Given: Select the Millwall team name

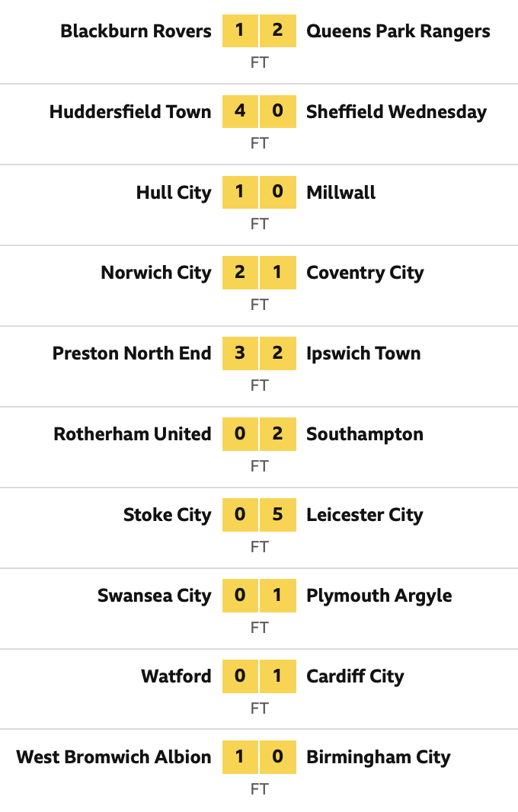Looking at the screenshot, I should pos(341,193).
